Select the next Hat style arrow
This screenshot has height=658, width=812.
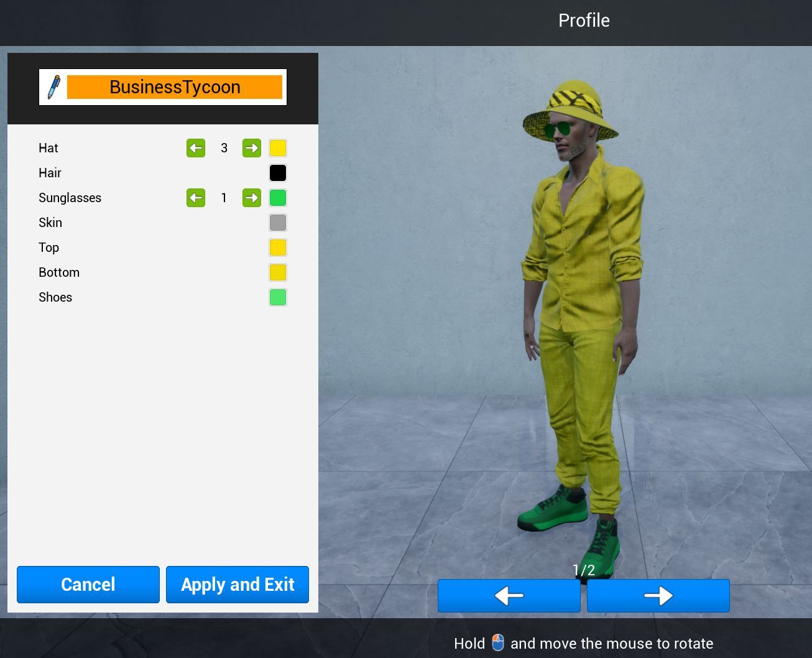[x=252, y=148]
